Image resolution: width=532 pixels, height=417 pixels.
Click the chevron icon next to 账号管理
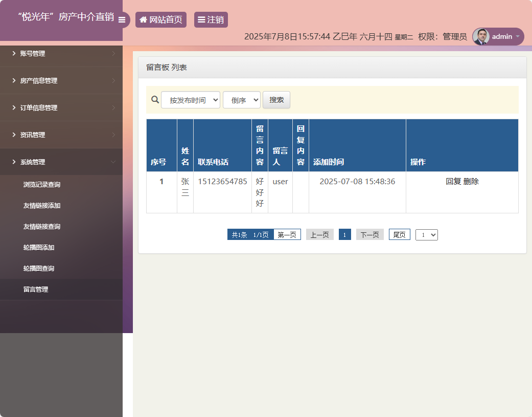pyautogui.click(x=14, y=53)
